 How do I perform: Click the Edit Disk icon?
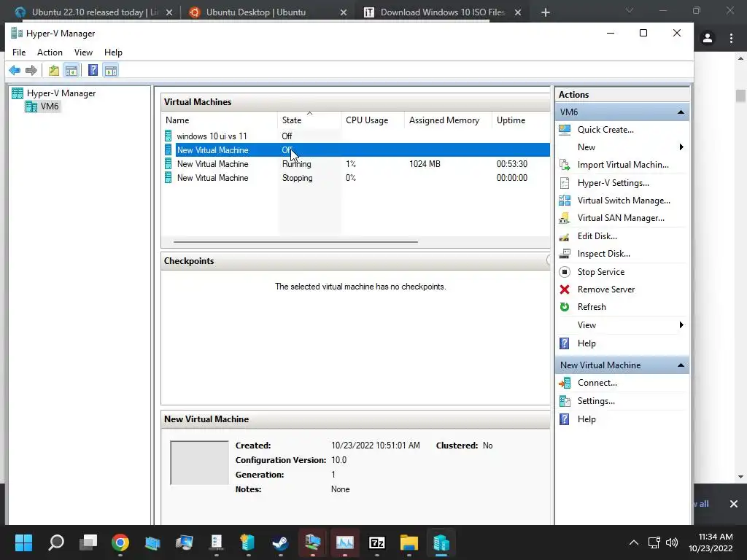tap(565, 236)
